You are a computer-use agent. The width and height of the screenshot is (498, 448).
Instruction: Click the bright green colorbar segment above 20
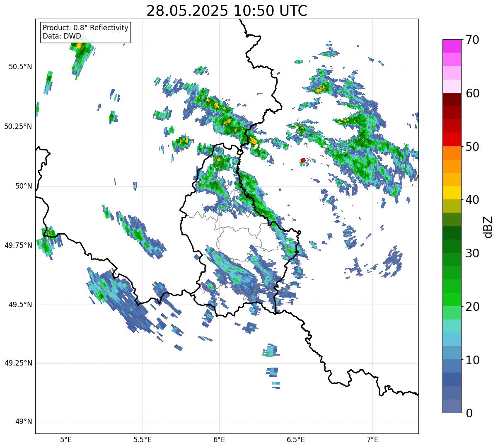[x=452, y=299]
